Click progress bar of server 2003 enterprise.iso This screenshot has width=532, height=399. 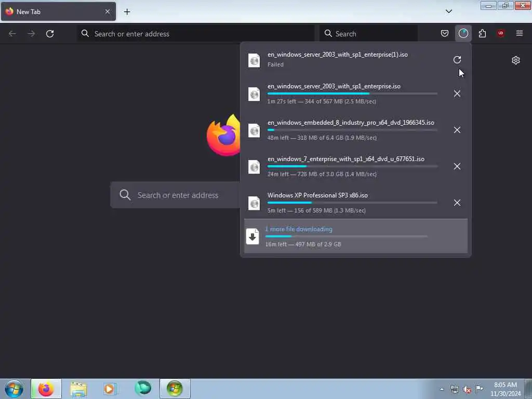pyautogui.click(x=352, y=94)
